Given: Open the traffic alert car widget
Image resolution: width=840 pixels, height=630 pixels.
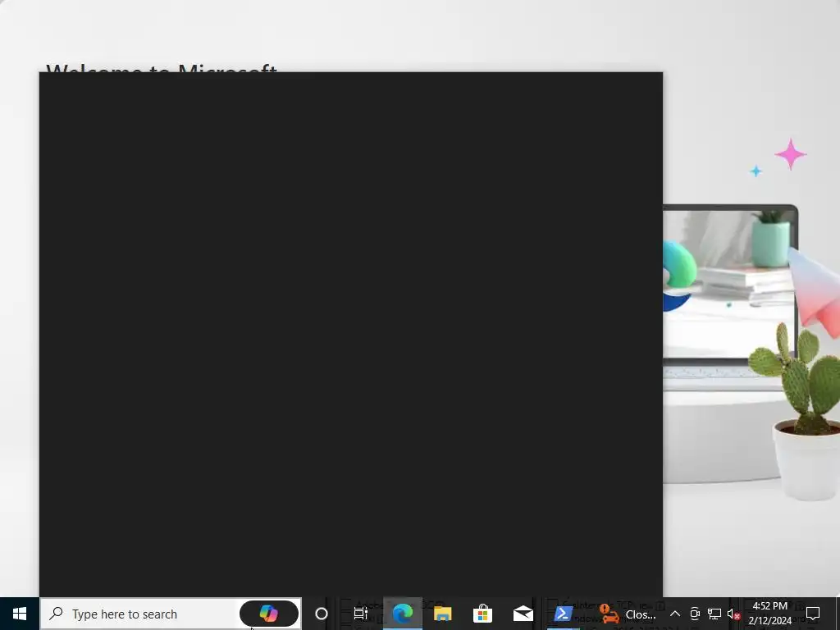Looking at the screenshot, I should click(609, 614).
